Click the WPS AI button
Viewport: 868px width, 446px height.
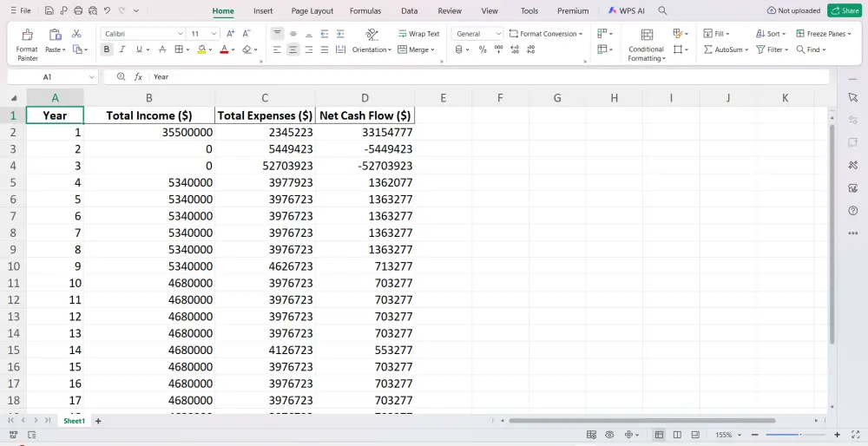coord(626,10)
